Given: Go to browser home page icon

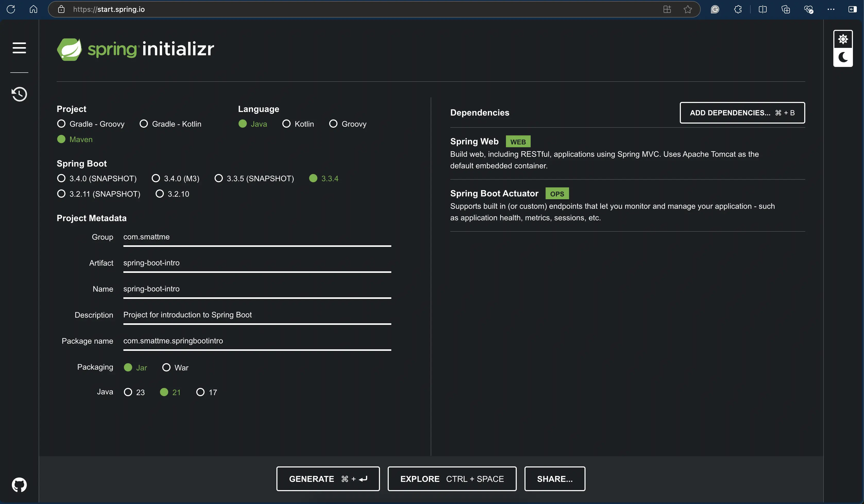Looking at the screenshot, I should [33, 9].
